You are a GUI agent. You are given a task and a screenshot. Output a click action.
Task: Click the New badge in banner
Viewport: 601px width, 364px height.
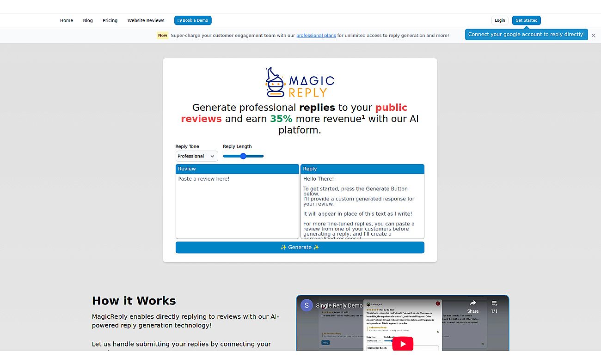[163, 36]
